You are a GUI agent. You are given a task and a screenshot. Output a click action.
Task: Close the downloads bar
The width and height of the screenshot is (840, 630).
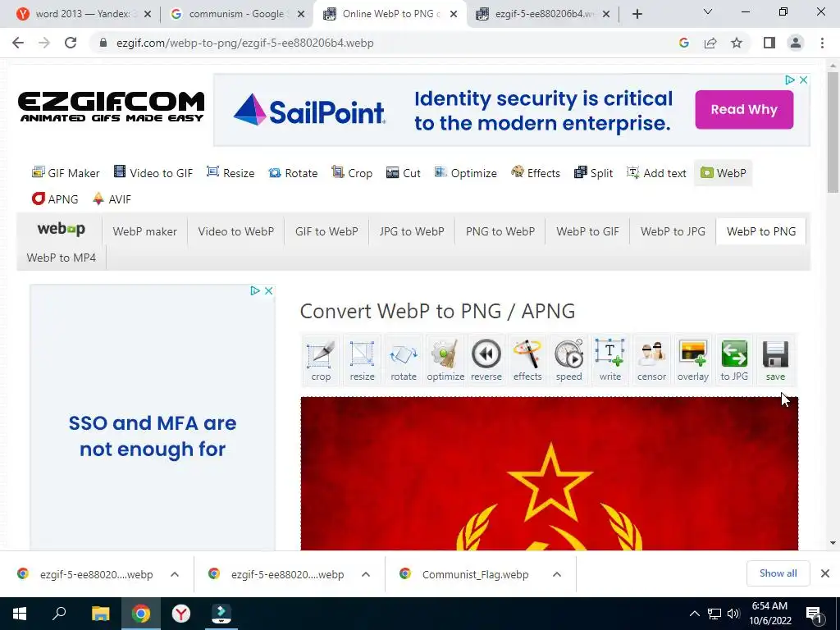[825, 573]
